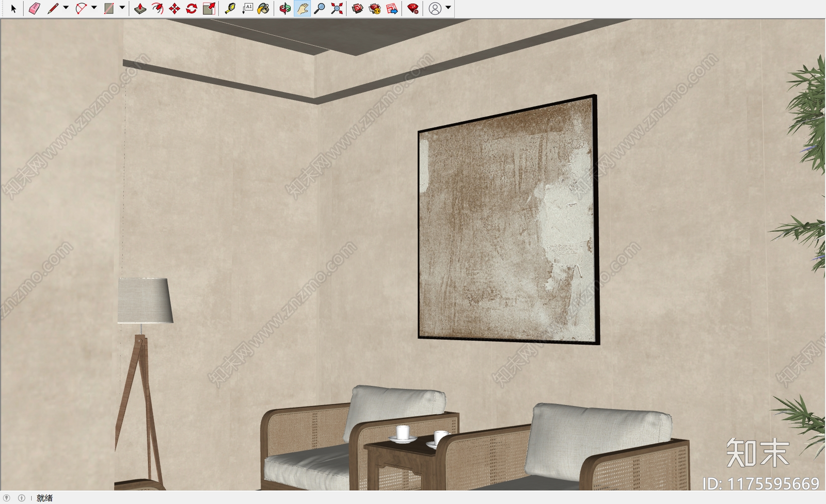Select the Move tool

click(174, 8)
